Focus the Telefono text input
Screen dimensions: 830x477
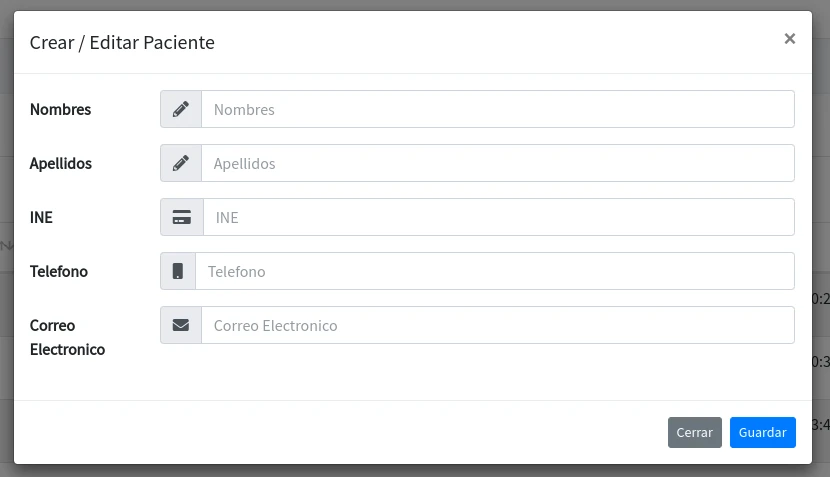(x=495, y=271)
